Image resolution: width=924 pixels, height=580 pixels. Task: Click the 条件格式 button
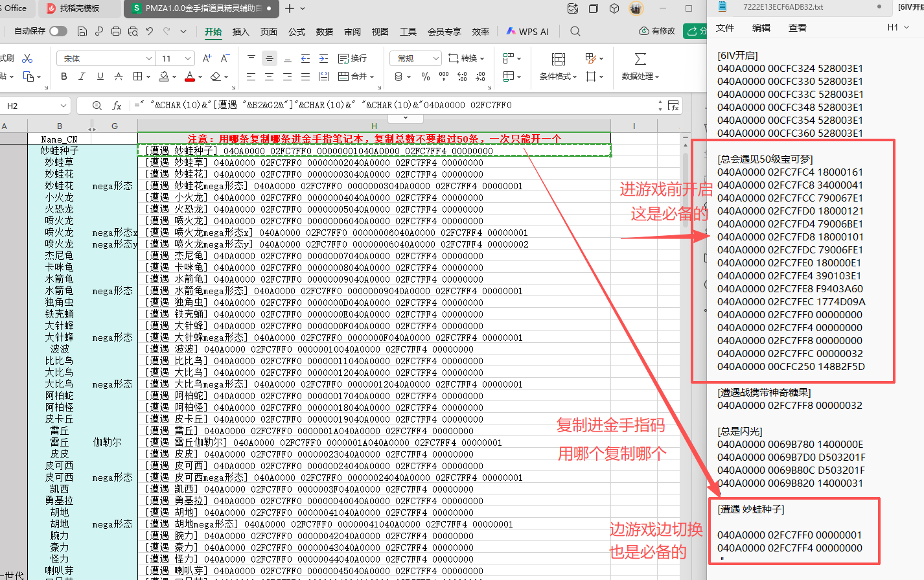coord(558,67)
